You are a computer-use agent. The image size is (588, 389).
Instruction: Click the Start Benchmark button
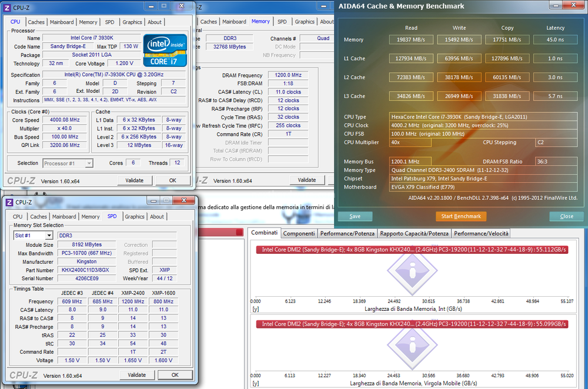point(461,216)
